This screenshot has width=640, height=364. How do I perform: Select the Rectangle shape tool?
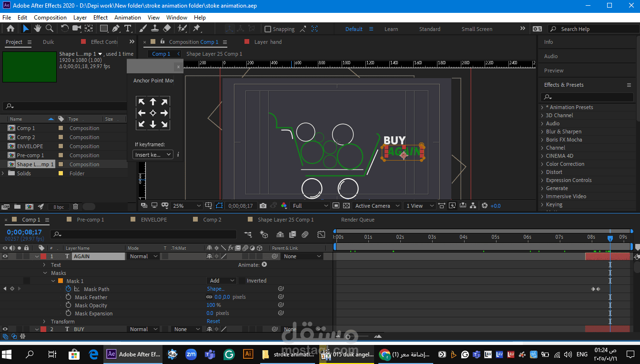103,29
